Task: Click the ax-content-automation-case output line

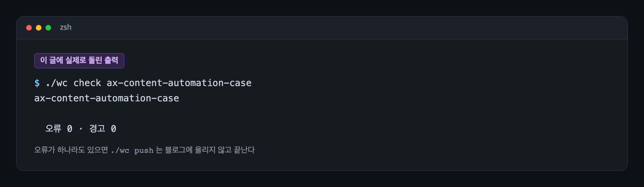Action: point(107,98)
